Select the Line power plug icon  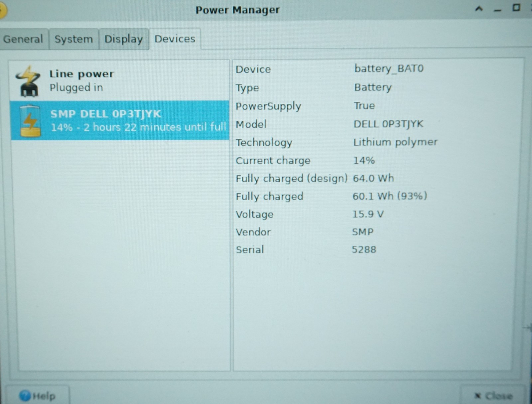tap(28, 81)
